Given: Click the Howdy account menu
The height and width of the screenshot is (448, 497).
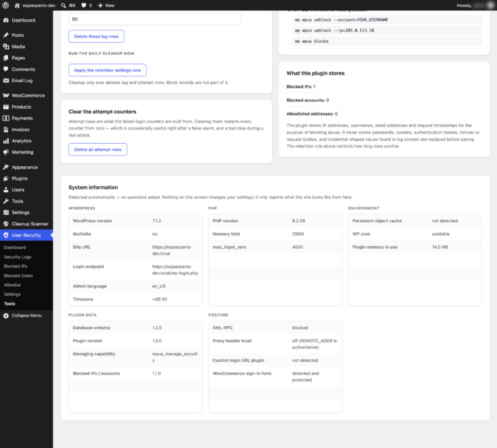Looking at the screenshot, I should pos(474,5).
